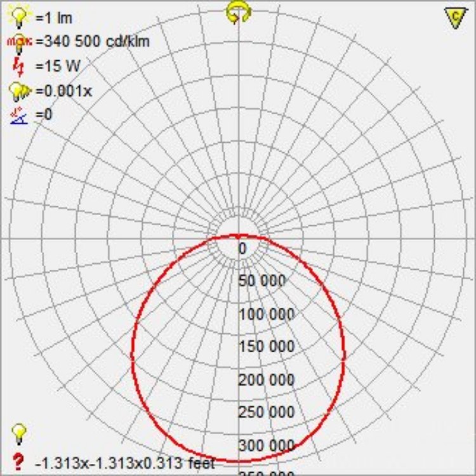Select the '=1 lm' flux value
This screenshot has height=476, width=476.
[53, 18]
